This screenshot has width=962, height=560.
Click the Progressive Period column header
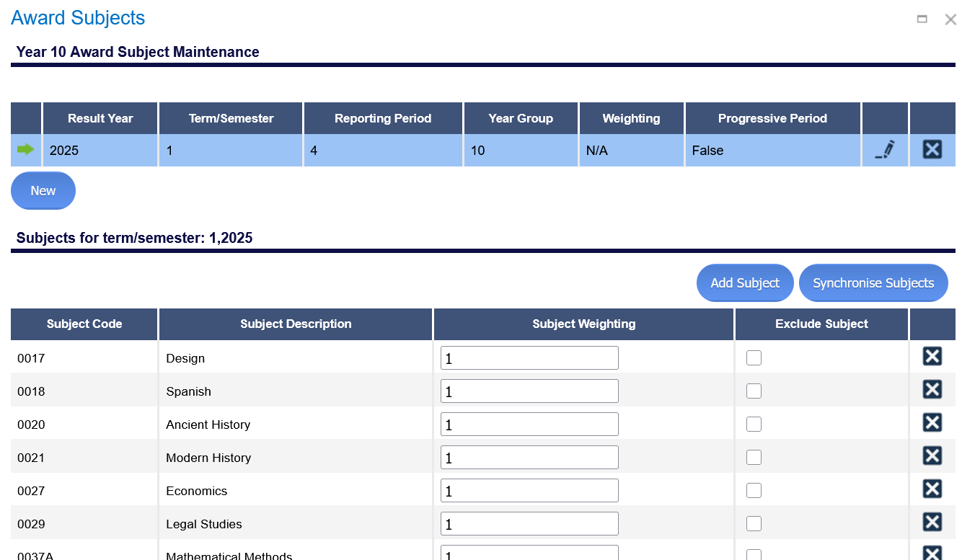point(772,118)
